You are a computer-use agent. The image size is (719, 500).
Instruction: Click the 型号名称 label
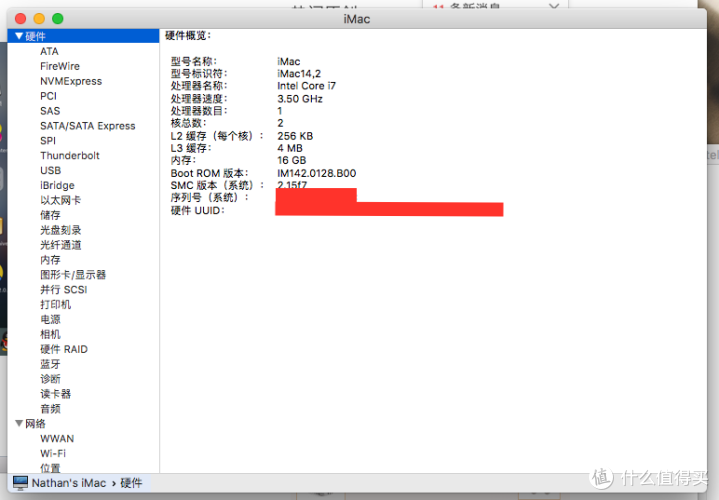(194, 61)
